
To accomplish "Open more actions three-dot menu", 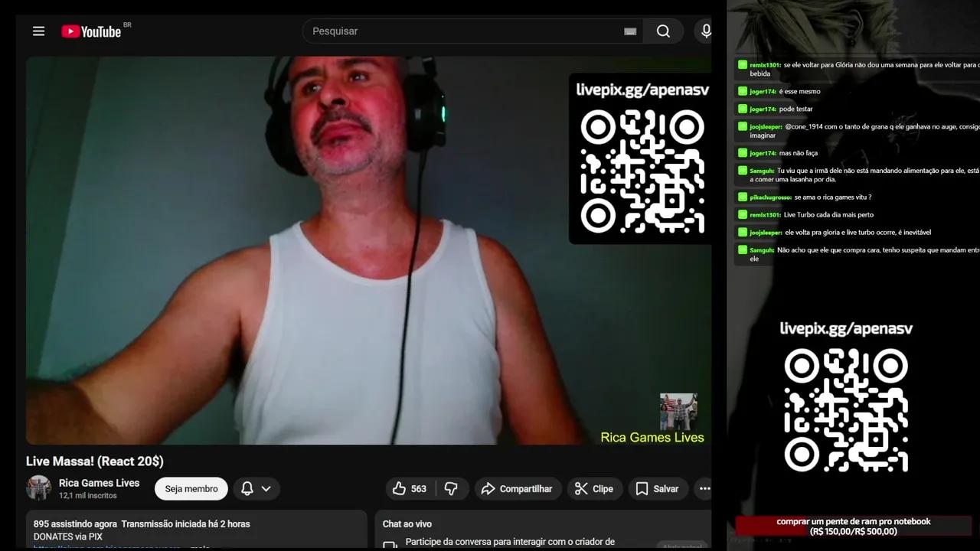I will pyautogui.click(x=704, y=489).
